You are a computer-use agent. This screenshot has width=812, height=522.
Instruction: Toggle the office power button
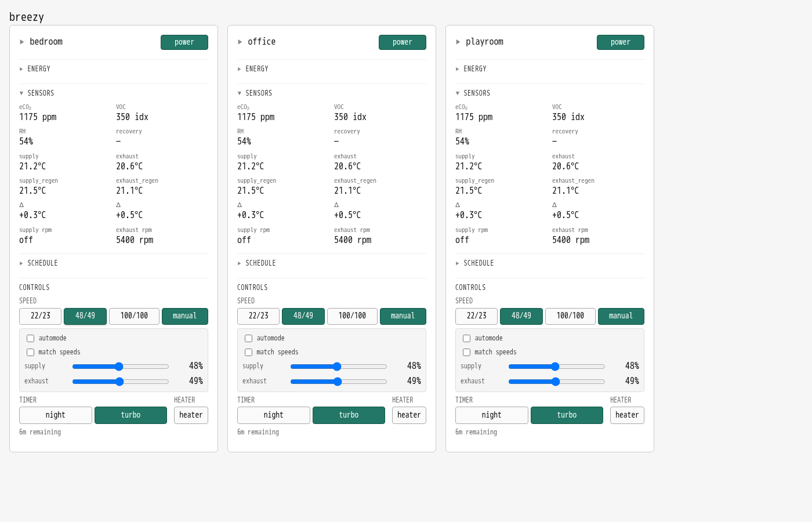coord(403,42)
